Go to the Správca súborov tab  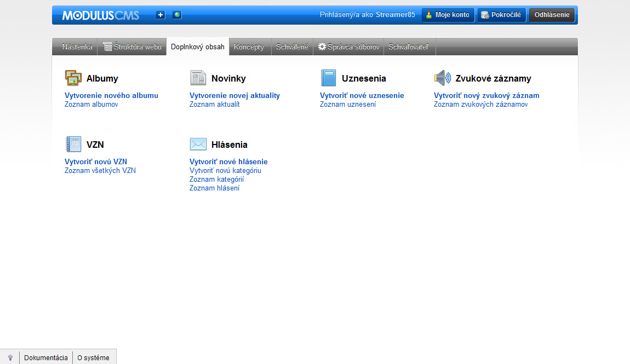click(348, 47)
